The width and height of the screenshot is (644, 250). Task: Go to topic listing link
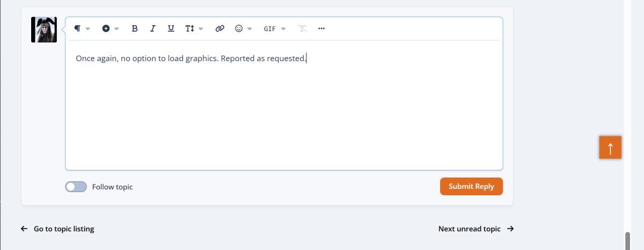click(64, 229)
